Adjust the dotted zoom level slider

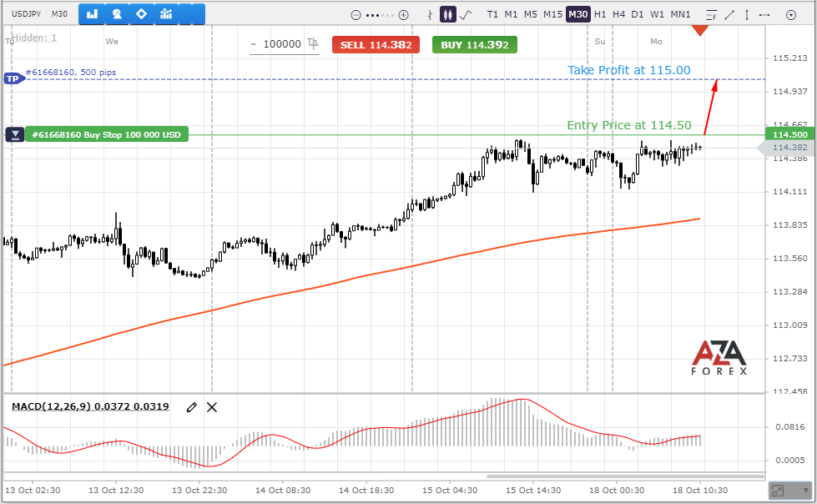380,15
